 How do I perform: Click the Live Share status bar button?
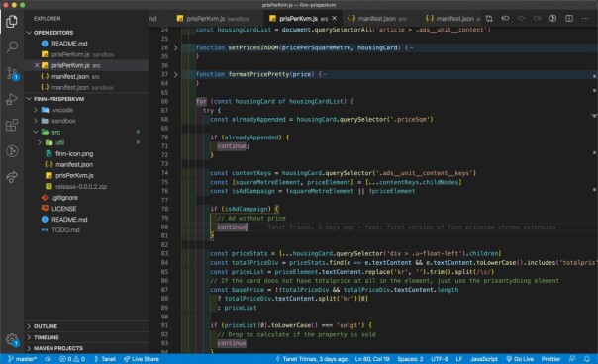pos(142,359)
